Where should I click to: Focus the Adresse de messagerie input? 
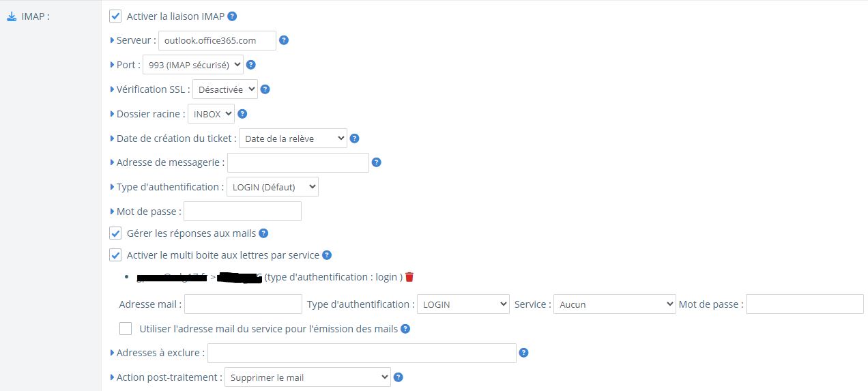tap(298, 162)
